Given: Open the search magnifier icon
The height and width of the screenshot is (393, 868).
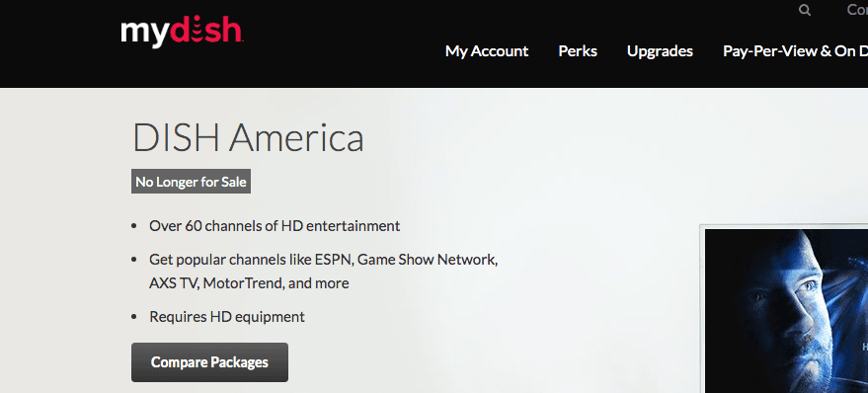Looking at the screenshot, I should pyautogui.click(x=805, y=10).
